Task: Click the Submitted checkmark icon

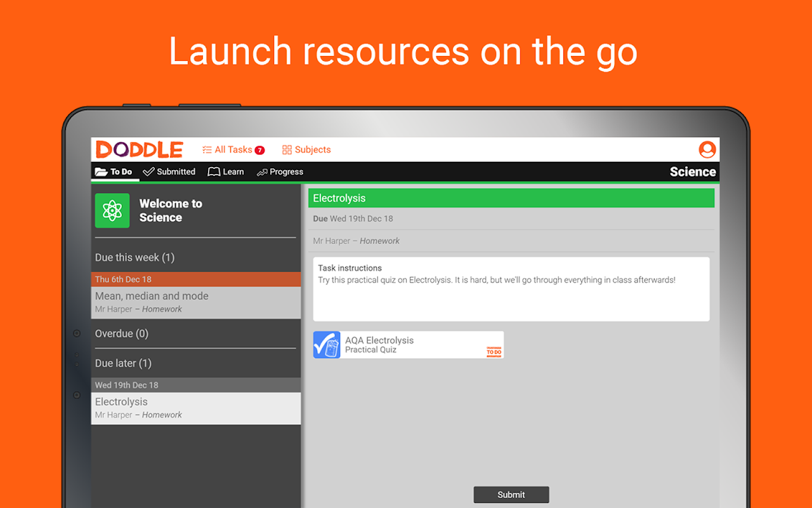Action: click(149, 171)
